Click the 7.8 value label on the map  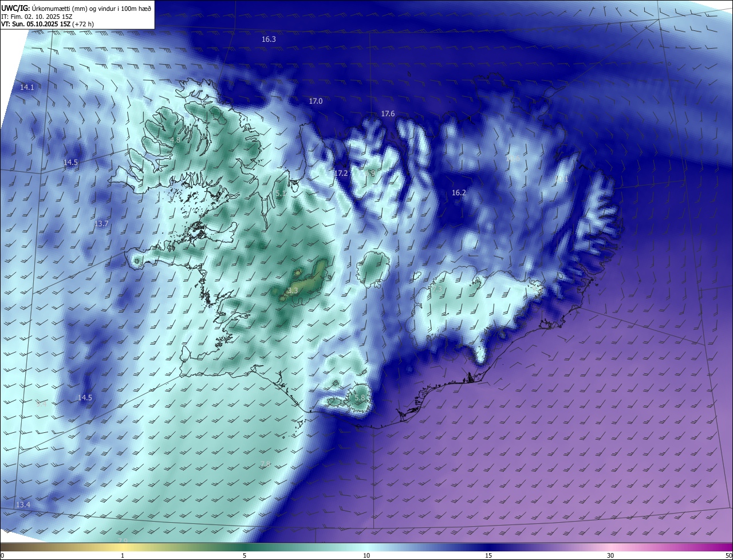[x=265, y=464]
